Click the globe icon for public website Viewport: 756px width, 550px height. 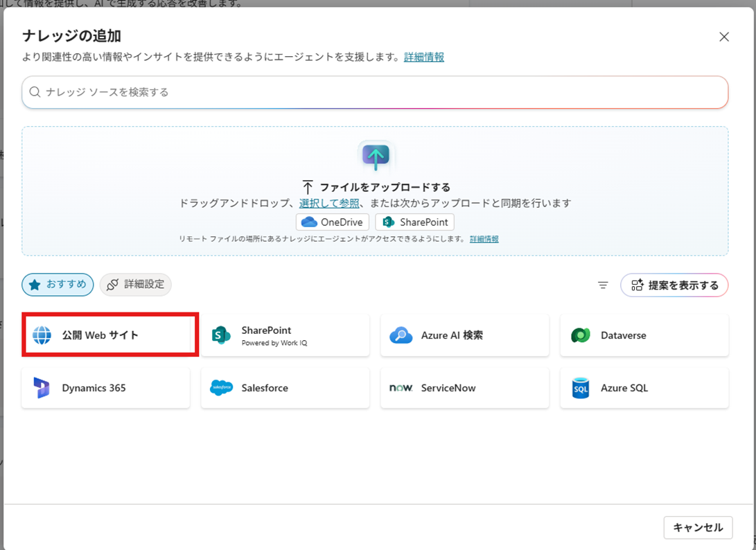[42, 335]
